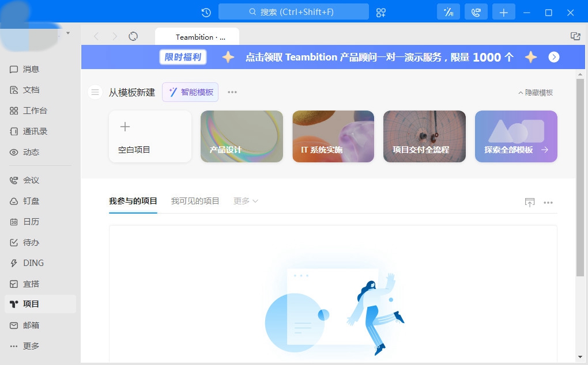Start a call with title bar phone icon
This screenshot has width=588, height=365.
coord(476,12)
